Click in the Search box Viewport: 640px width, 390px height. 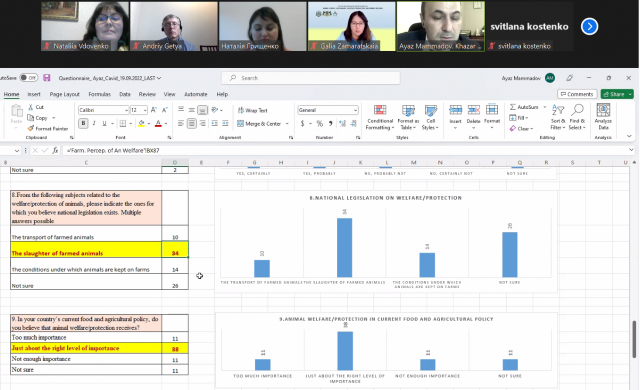(311, 78)
